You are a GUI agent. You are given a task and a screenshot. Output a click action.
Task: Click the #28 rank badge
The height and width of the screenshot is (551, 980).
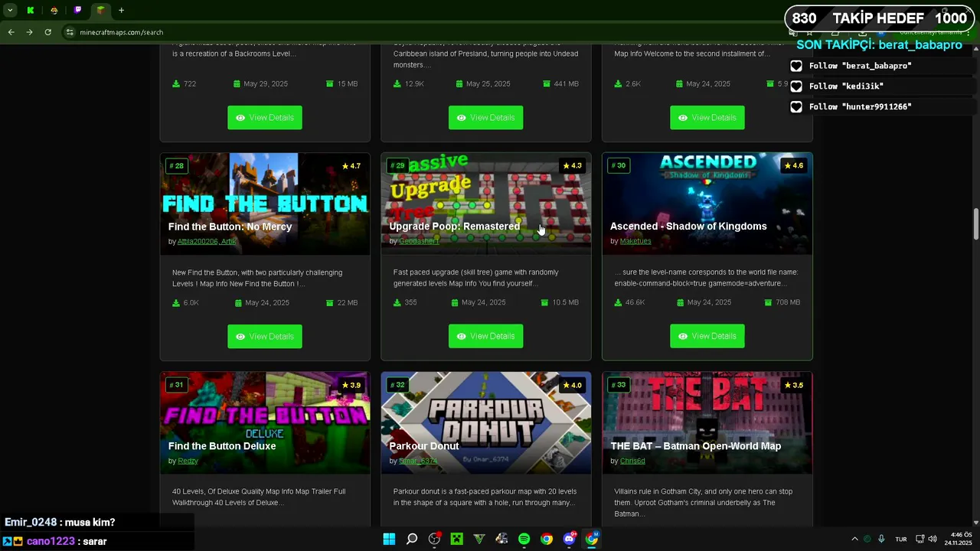click(x=177, y=166)
